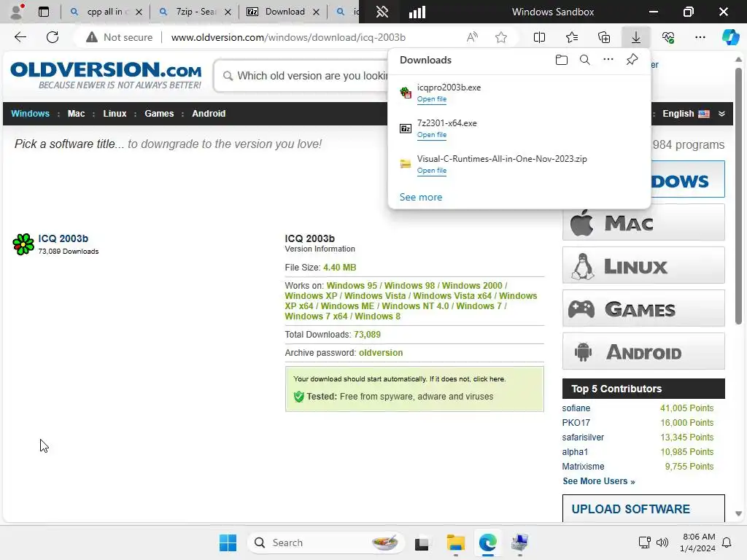
Task: Select Games in the site navigation
Action: click(159, 113)
